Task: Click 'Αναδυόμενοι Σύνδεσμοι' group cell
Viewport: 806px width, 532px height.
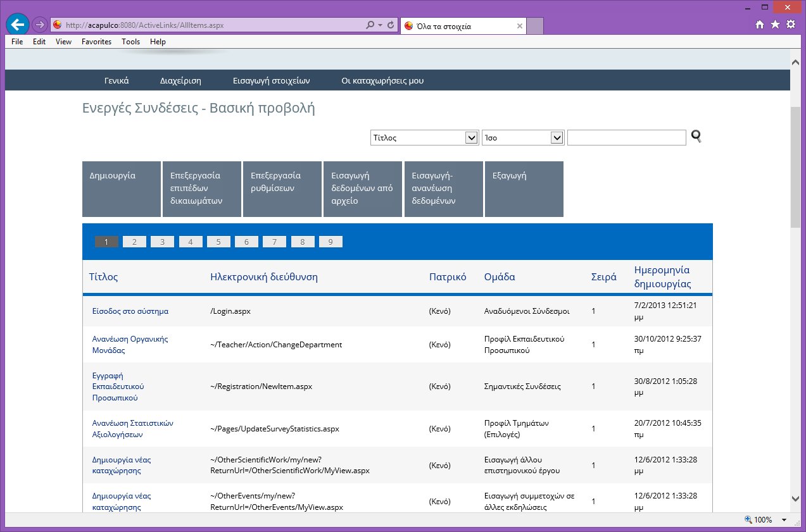Action: pyautogui.click(x=527, y=311)
